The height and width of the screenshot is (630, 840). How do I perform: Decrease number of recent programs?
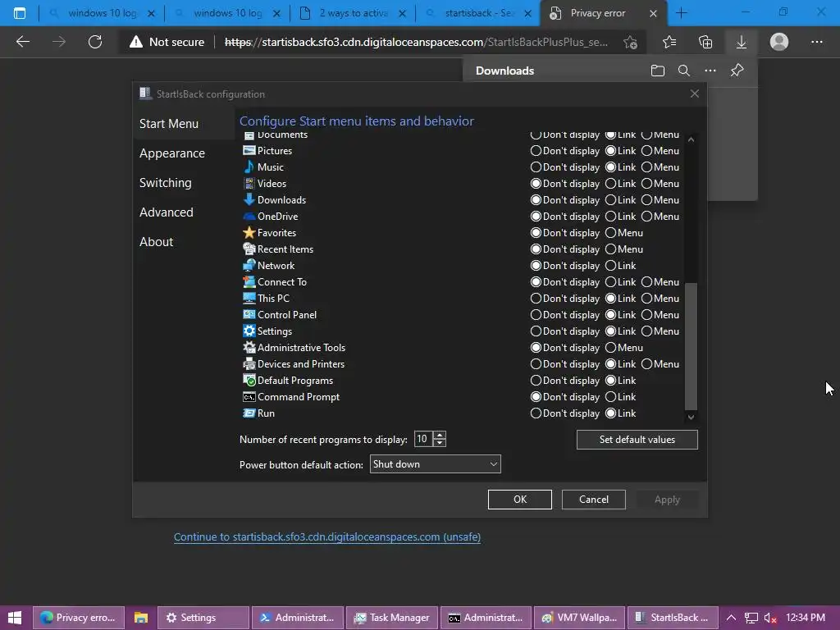coord(440,443)
